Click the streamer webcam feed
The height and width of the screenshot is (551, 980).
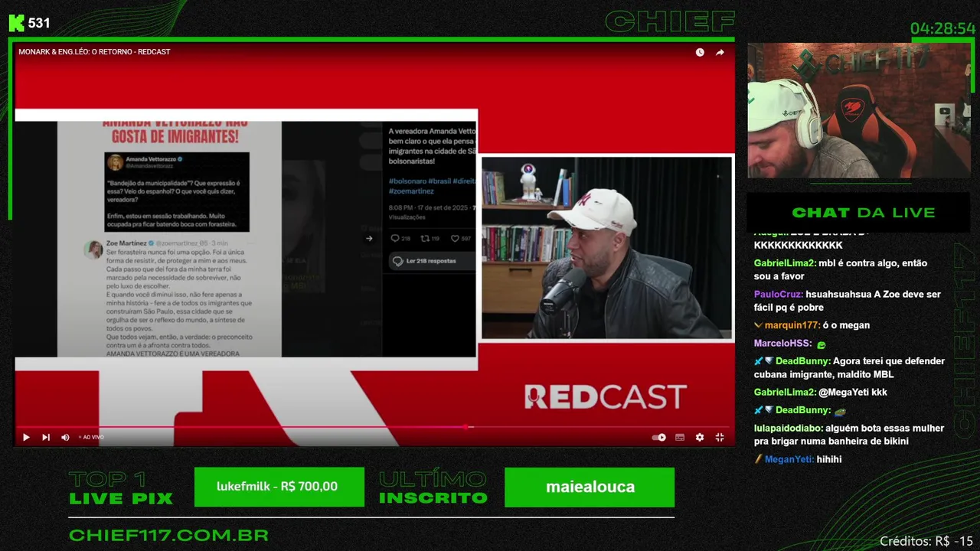(859, 111)
